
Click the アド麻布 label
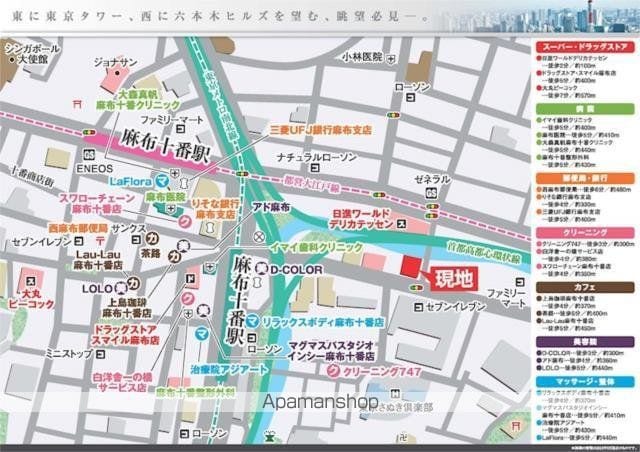(271, 207)
